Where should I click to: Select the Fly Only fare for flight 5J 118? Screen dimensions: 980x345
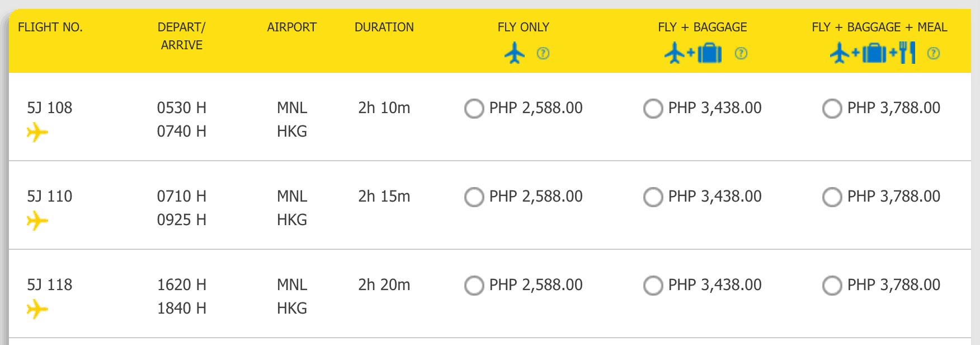coord(474,286)
